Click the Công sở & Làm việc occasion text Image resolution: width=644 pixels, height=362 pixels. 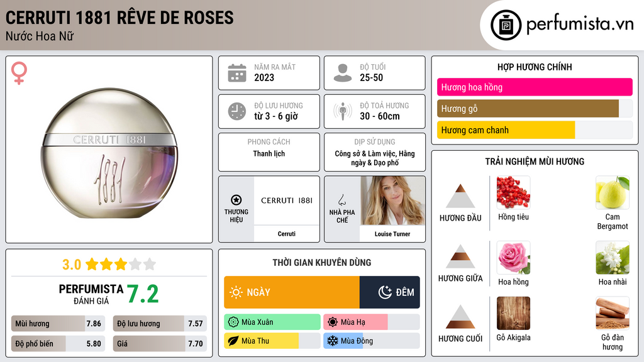[375, 158]
